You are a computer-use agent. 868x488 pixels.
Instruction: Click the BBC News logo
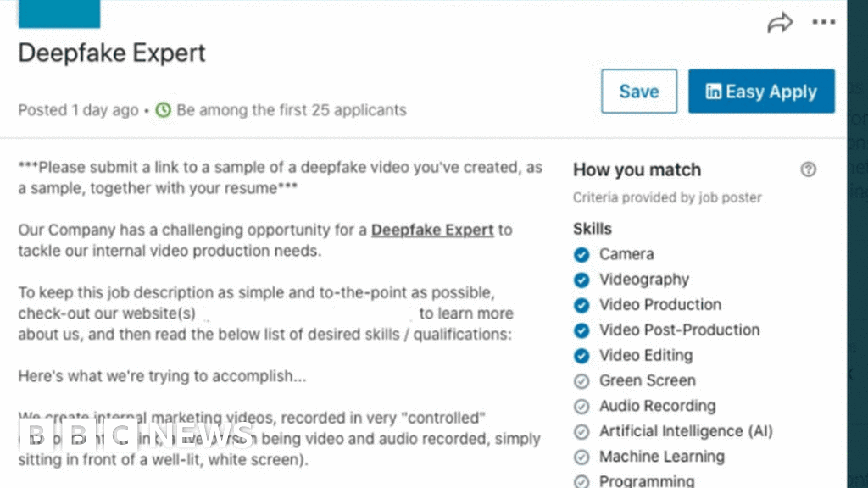(x=136, y=435)
